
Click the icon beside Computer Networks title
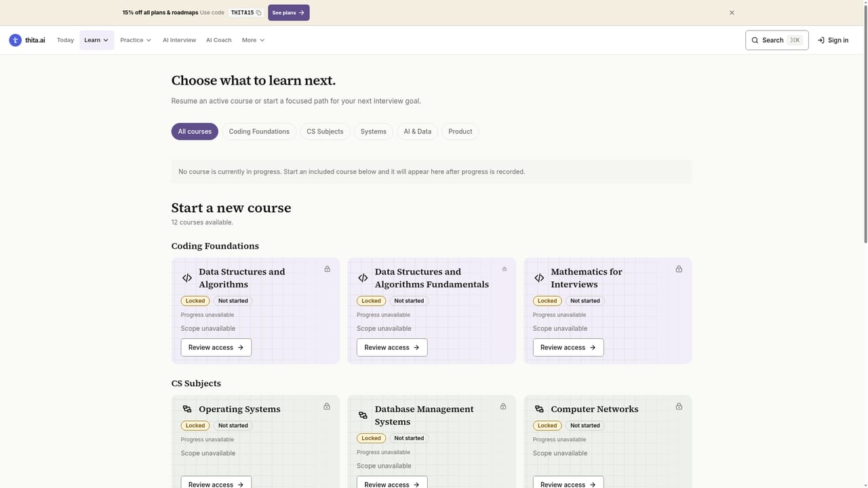point(539,409)
